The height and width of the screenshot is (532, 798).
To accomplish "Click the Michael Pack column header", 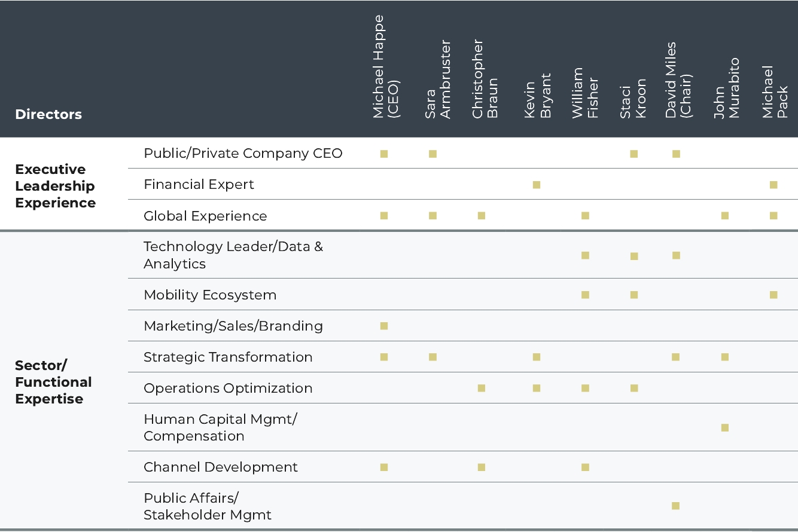I will (x=775, y=91).
